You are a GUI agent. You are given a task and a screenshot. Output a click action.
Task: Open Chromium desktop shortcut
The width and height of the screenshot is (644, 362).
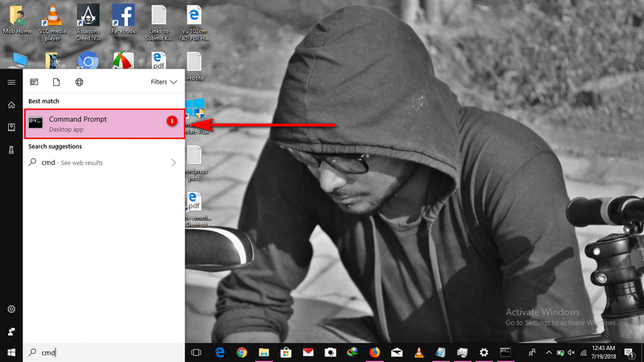(x=88, y=60)
